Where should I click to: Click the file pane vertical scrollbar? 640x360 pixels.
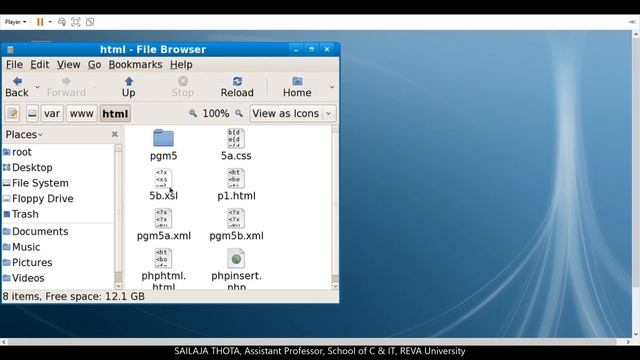pos(335,207)
